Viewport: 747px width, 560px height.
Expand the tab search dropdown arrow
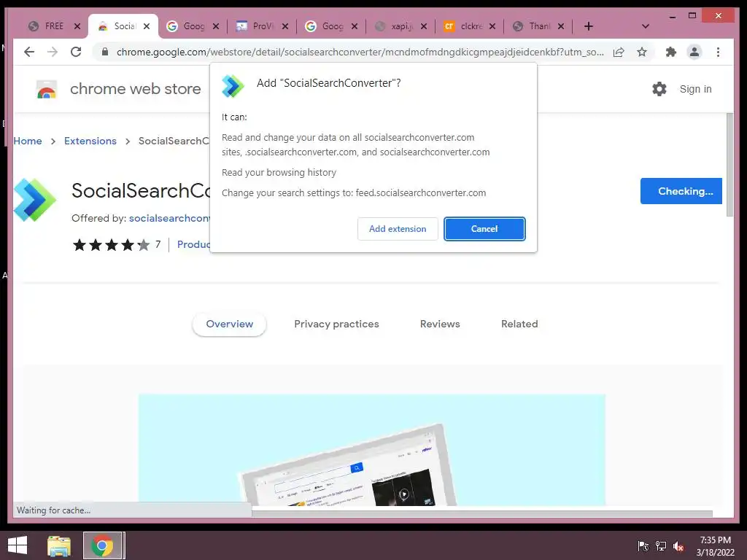[x=646, y=26]
